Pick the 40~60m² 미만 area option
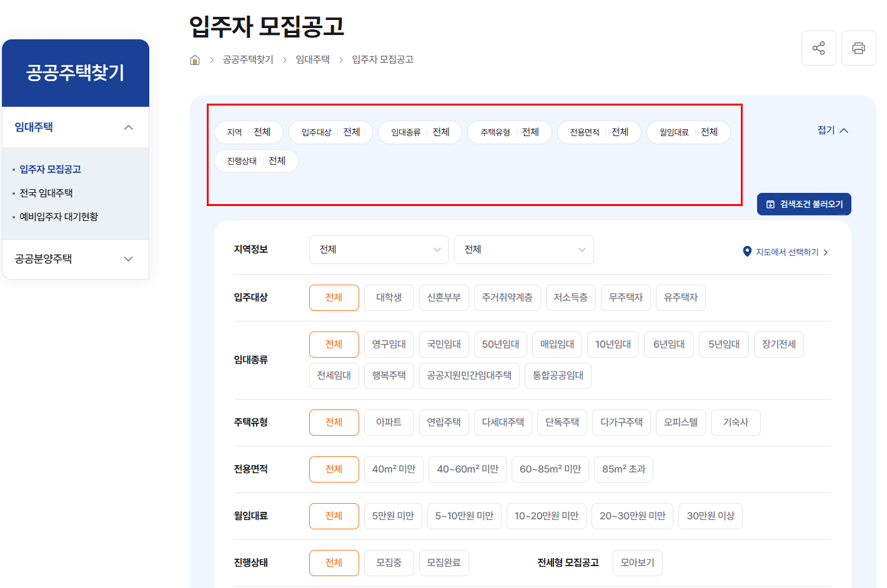Screen dimensions: 887x588 pyautogui.click(x=467, y=469)
